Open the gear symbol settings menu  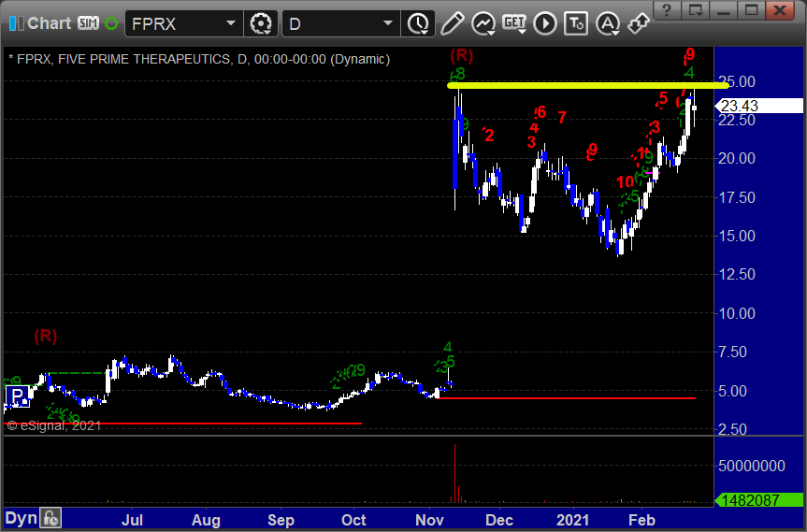pyautogui.click(x=261, y=23)
